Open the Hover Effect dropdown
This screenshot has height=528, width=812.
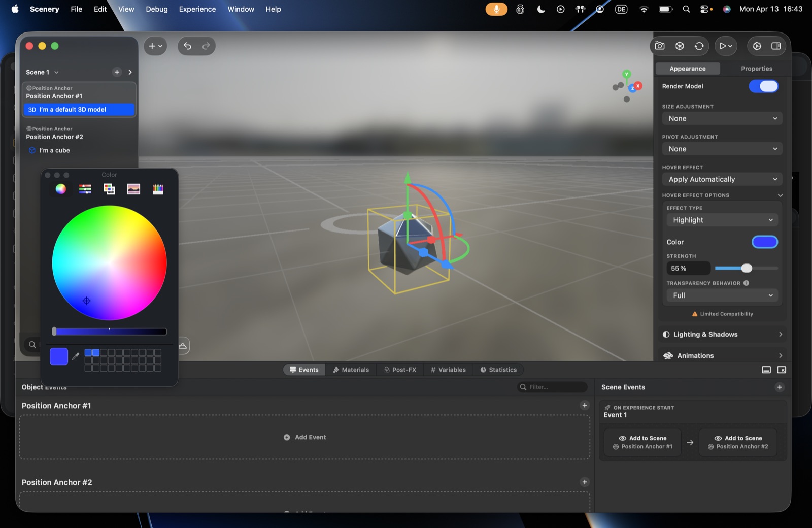[722, 179]
